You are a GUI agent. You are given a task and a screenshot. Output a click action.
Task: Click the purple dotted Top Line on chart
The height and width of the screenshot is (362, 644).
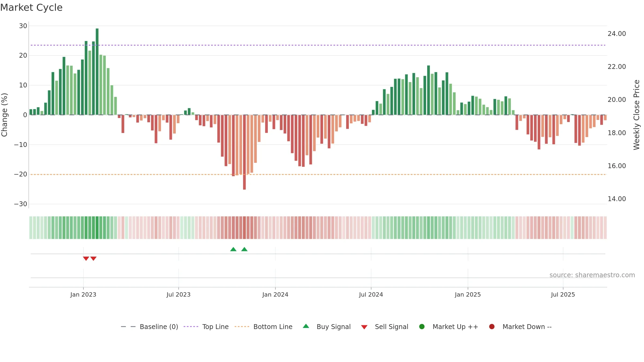[x=318, y=45]
